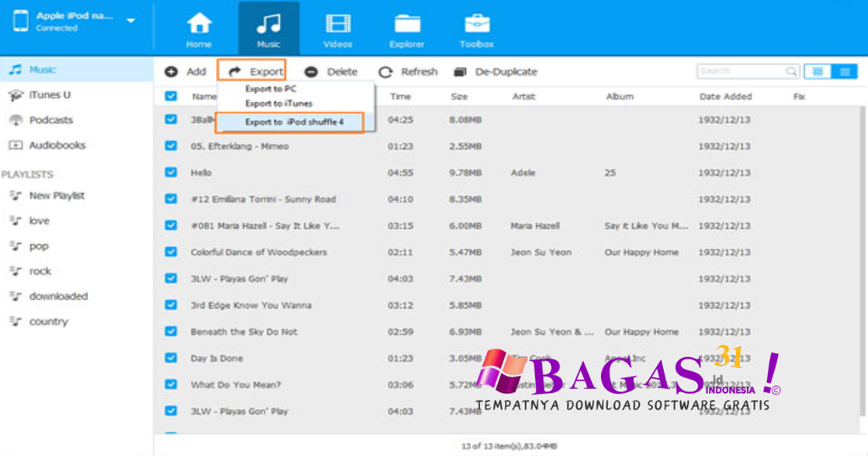Image resolution: width=868 pixels, height=456 pixels.
Task: Choose Export to PC
Action: pyautogui.click(x=270, y=88)
